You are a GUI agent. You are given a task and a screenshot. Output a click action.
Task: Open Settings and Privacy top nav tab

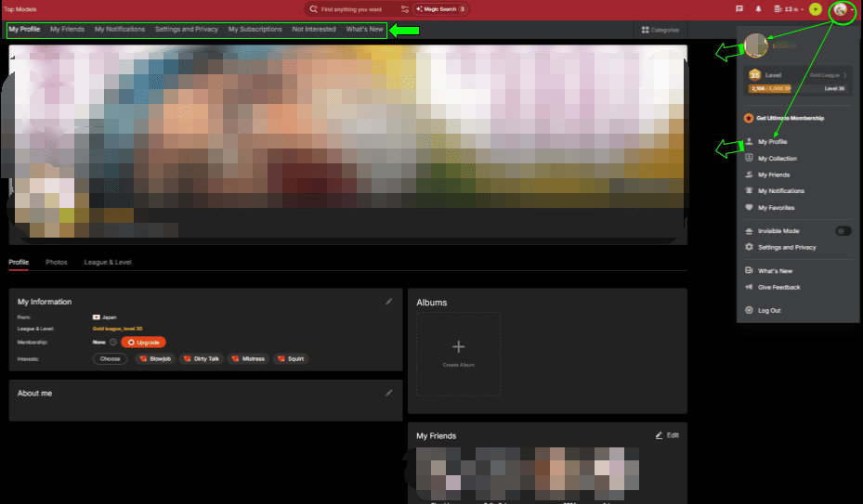tap(187, 29)
